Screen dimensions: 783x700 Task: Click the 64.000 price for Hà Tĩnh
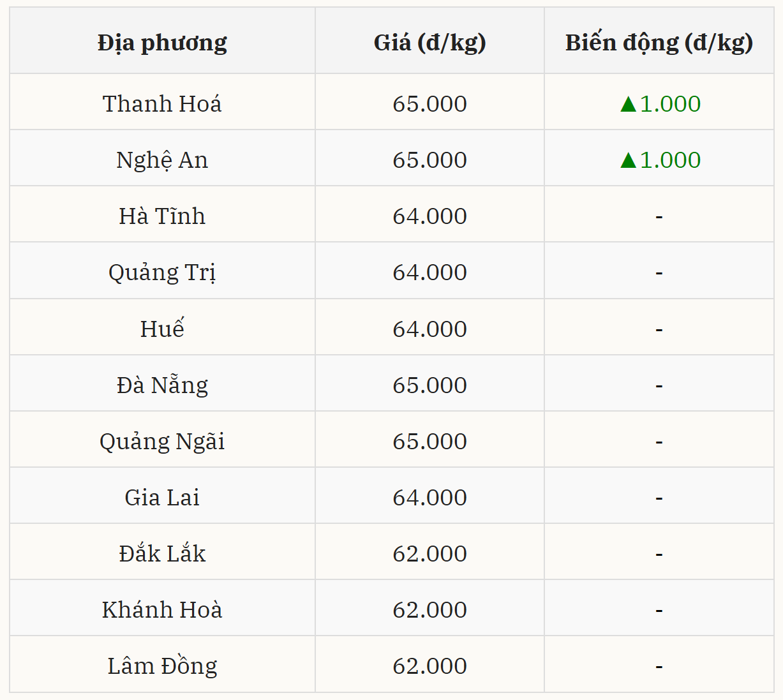click(429, 216)
